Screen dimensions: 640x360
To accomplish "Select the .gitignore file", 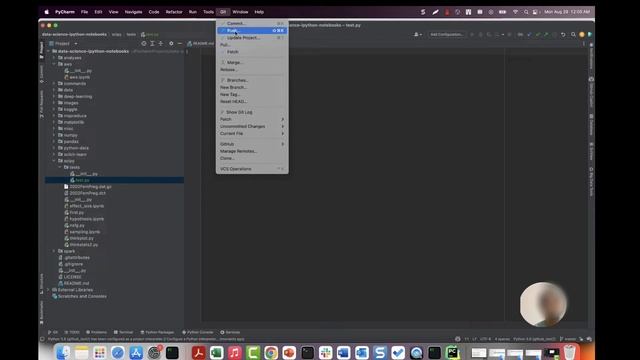I will [71, 264].
